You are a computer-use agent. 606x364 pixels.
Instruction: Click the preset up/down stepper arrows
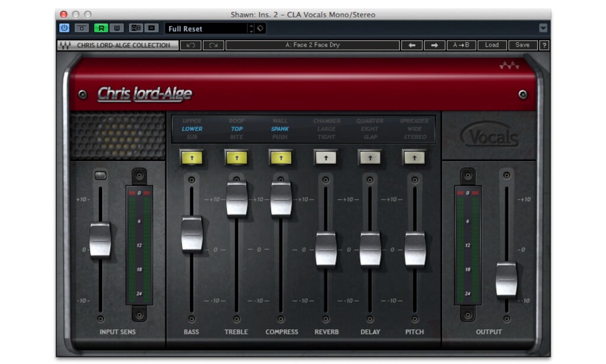pyautogui.click(x=251, y=28)
